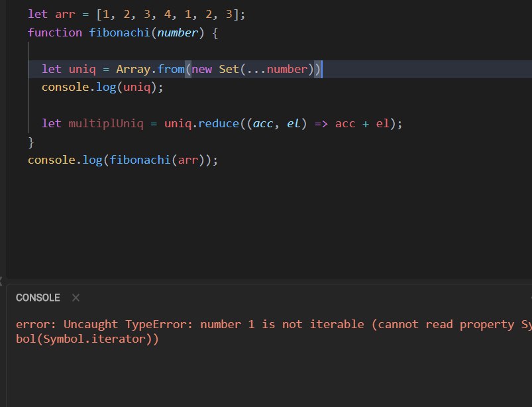Click the 'Uncaught TypeError' error message

click(x=274, y=325)
